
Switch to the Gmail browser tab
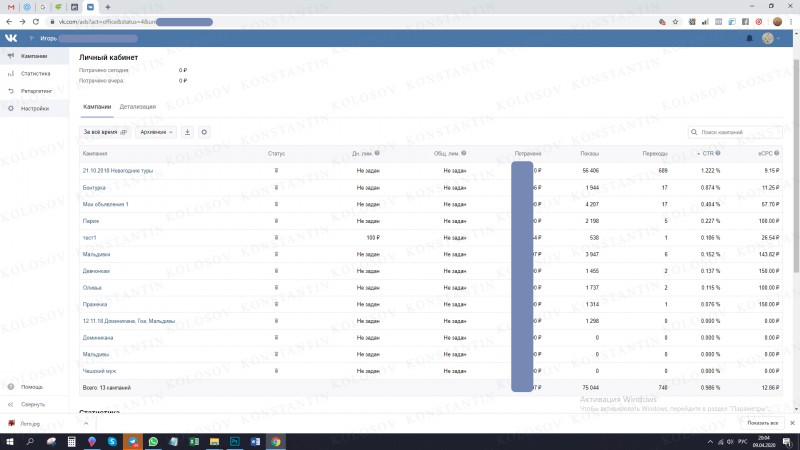(x=11, y=7)
